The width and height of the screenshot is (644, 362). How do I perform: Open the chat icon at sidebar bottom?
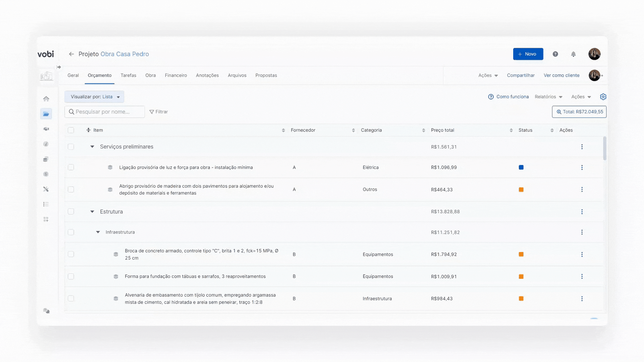[x=46, y=311]
